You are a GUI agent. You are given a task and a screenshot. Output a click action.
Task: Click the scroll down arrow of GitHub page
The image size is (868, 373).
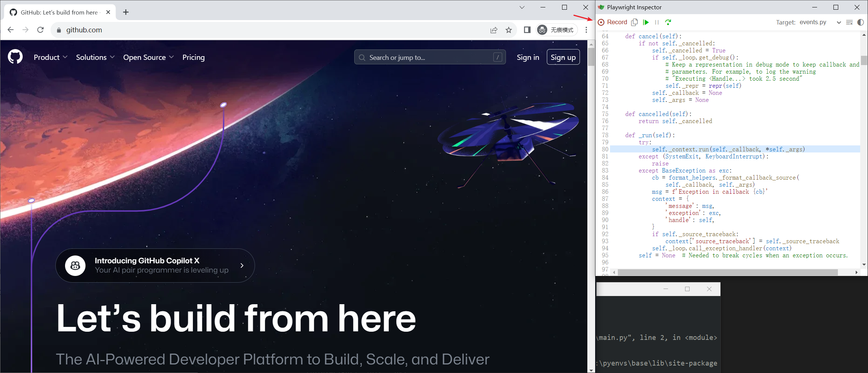click(x=591, y=370)
